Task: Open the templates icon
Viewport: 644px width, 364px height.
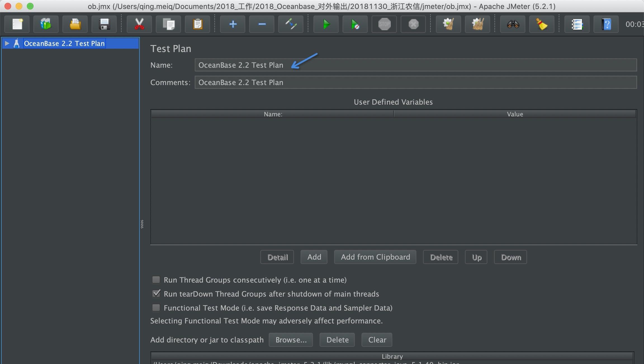Action: [46, 24]
